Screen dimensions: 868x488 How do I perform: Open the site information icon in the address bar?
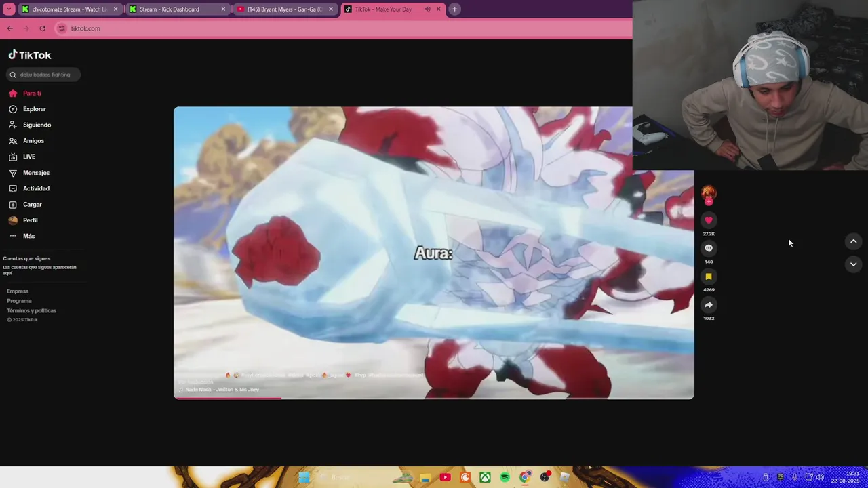pos(62,28)
